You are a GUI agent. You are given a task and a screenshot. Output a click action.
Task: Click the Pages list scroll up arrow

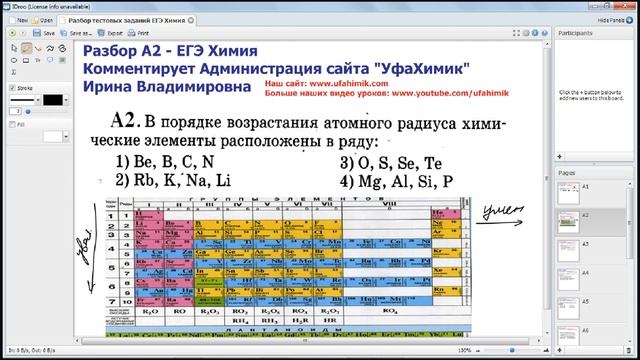coord(629,184)
